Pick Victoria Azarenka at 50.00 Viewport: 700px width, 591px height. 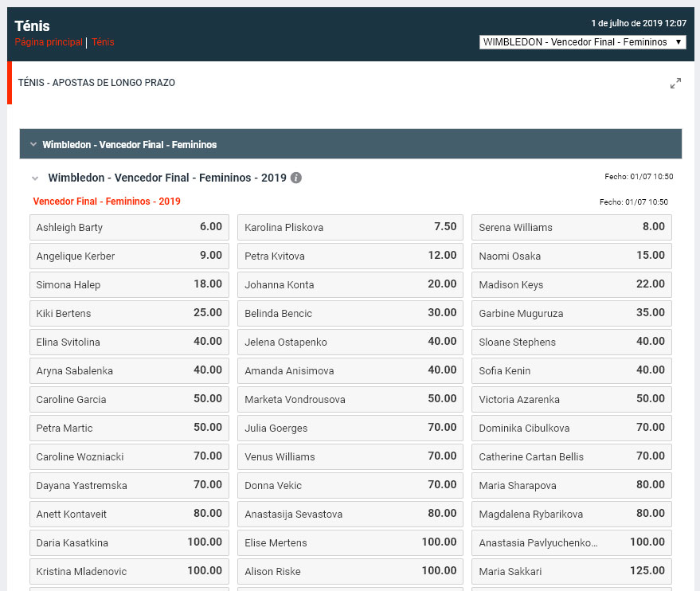click(x=572, y=399)
